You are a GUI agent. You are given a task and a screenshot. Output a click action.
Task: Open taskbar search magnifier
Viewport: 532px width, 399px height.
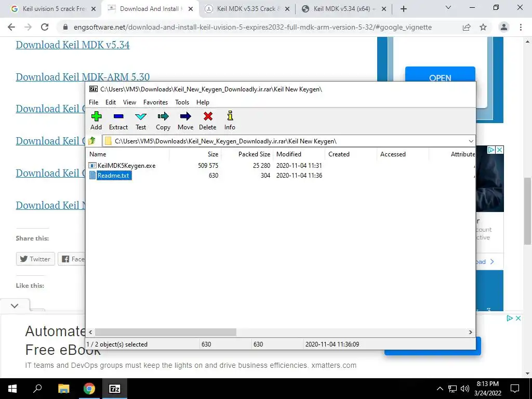(37, 389)
